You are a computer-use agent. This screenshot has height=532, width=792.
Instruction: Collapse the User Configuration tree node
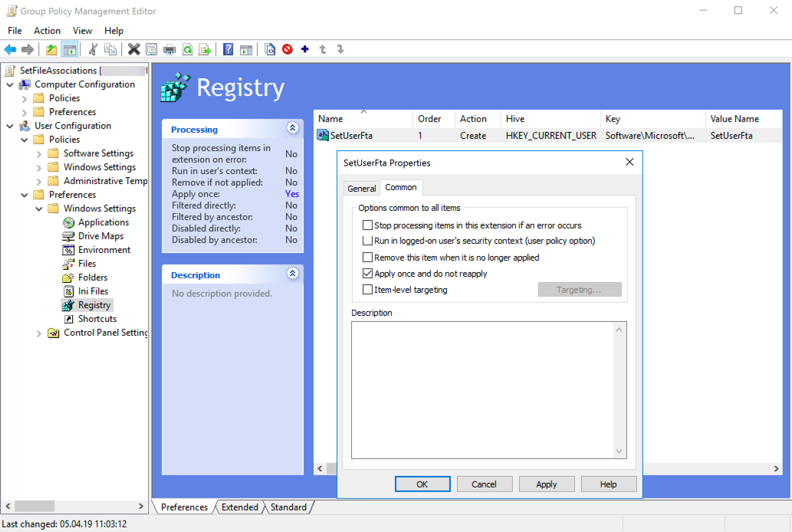click(x=10, y=126)
